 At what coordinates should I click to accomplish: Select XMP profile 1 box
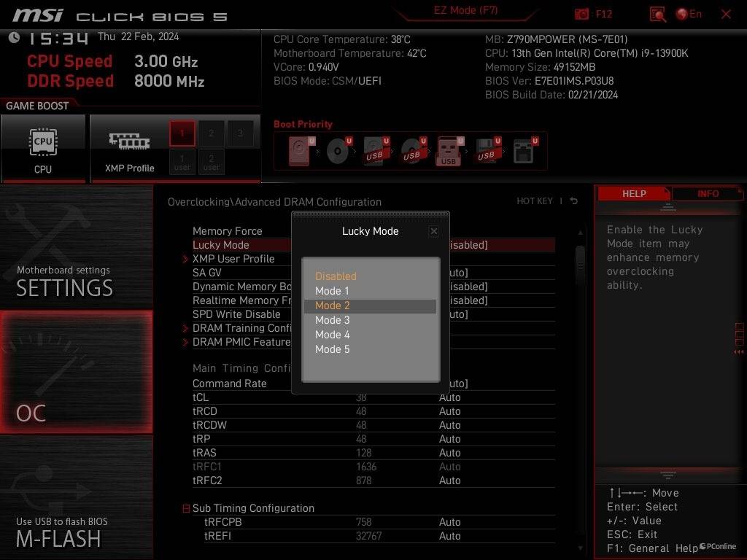click(x=182, y=133)
